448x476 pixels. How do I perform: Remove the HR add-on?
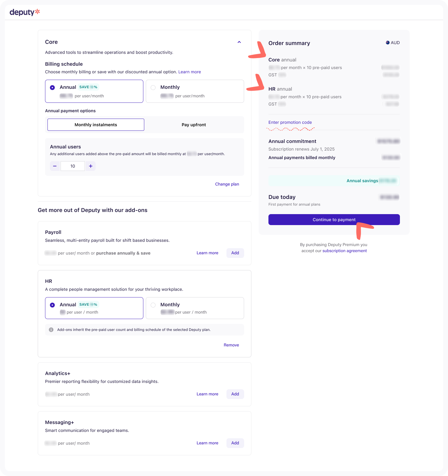coord(231,345)
